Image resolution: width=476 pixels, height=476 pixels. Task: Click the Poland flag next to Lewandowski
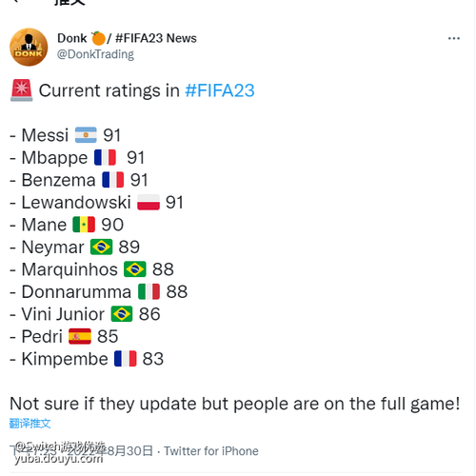click(149, 203)
